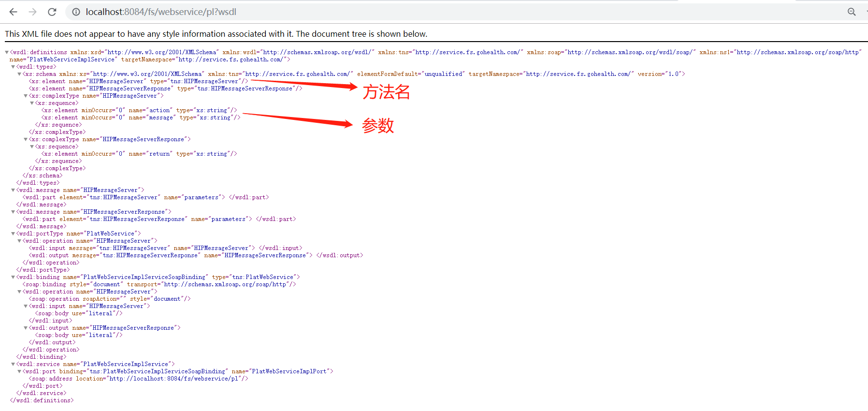This screenshot has width=868, height=411.
Task: Click wsdl:input message="tns:HIPMessageServer" line
Action: 165,248
